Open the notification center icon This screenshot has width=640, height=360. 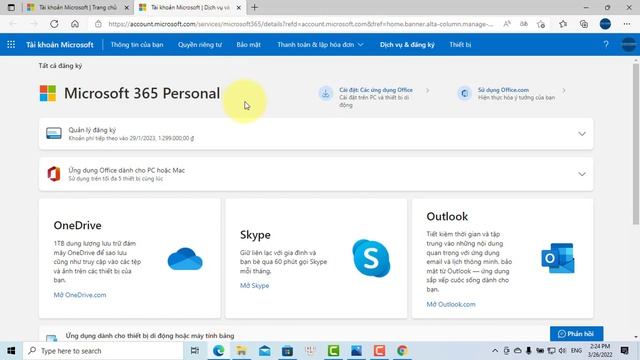point(624,351)
